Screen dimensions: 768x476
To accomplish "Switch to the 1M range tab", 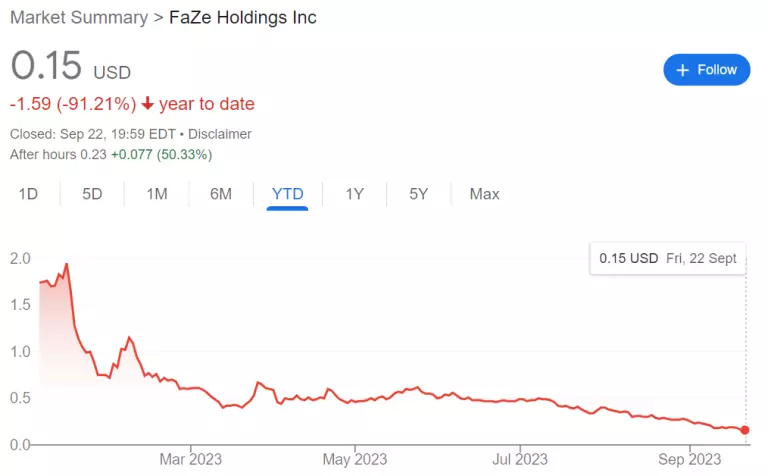I will 156,194.
